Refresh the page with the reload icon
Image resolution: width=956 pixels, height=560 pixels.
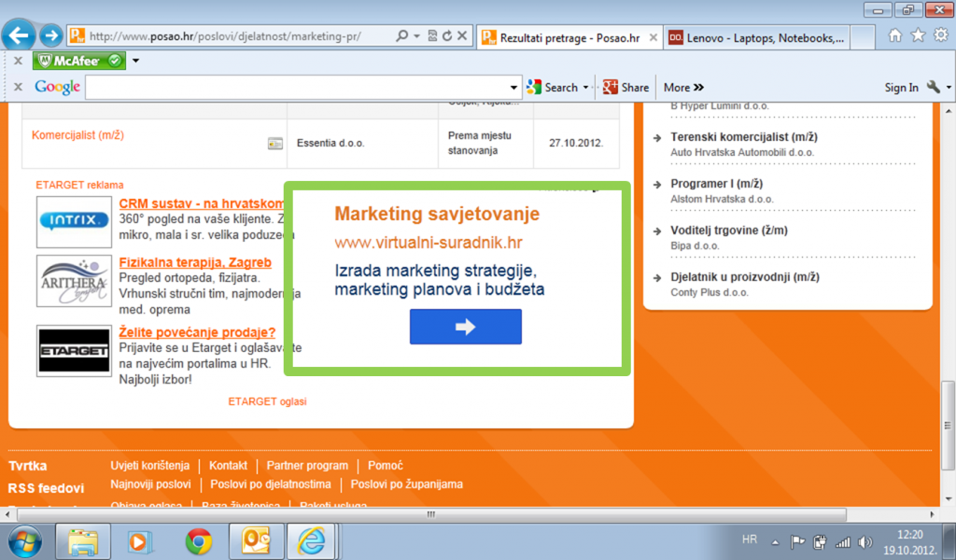(x=447, y=36)
